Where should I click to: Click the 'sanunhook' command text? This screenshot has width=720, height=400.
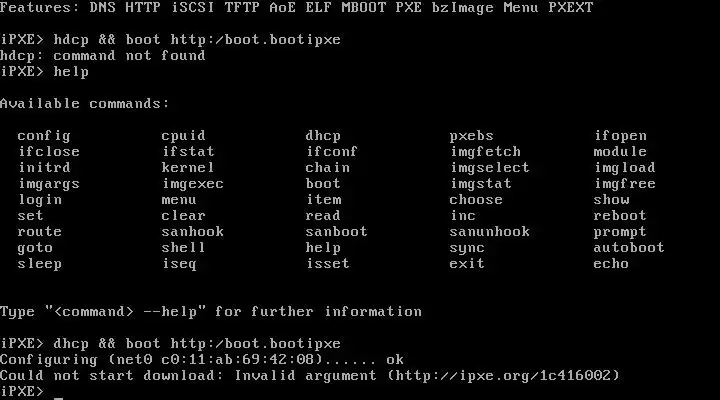489,231
